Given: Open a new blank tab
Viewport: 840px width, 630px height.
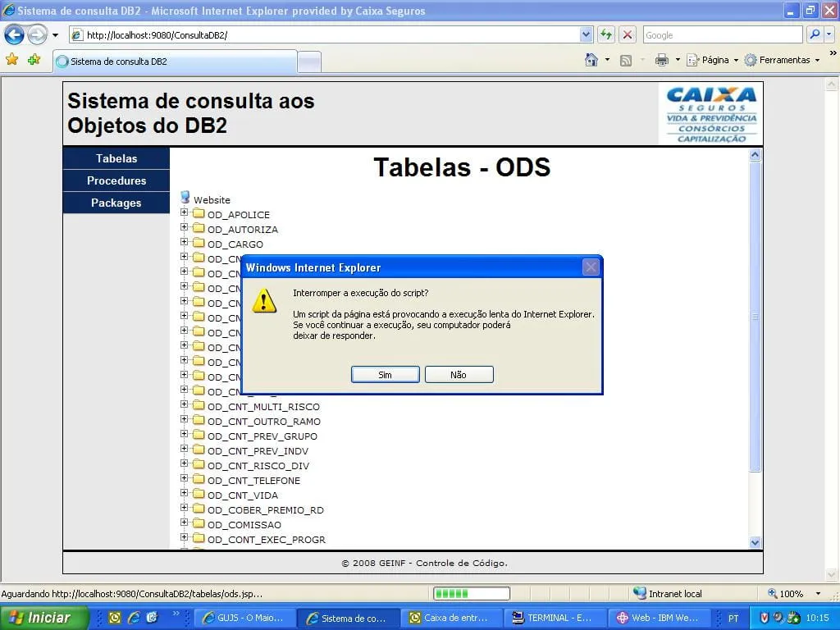Looking at the screenshot, I should (x=309, y=62).
